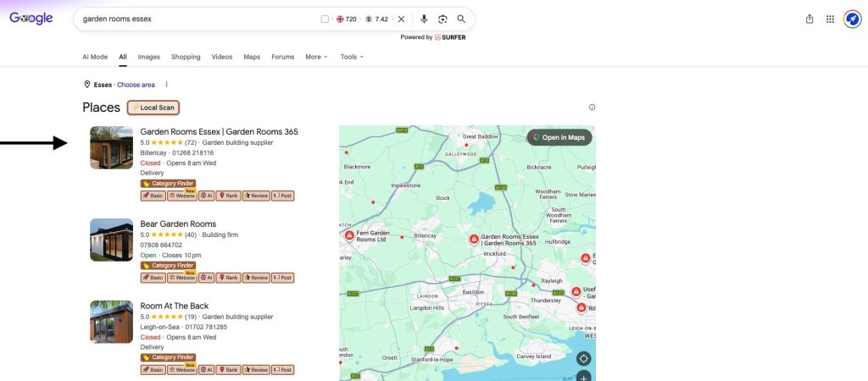Screen dimensions: 868x381
Task: Click info icon beside Places heading
Action: (592, 108)
